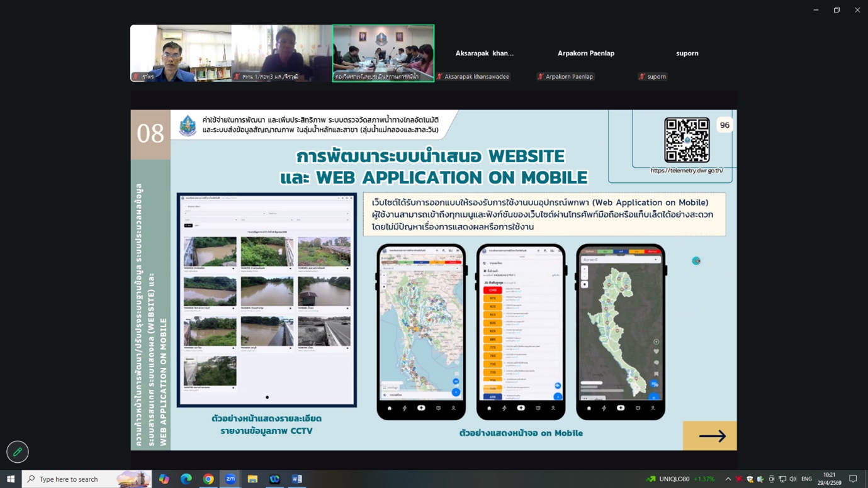This screenshot has height=488, width=868.
Task: Select the Aksarapak participant tile
Action: 485,53
